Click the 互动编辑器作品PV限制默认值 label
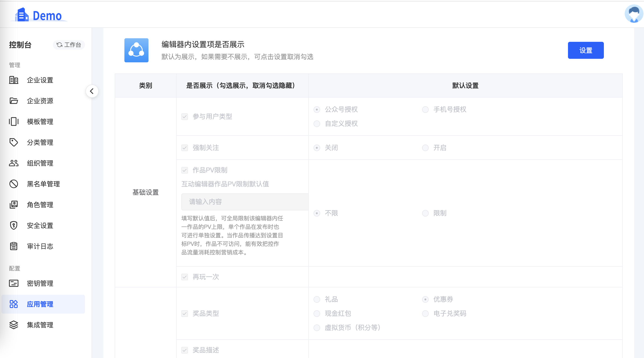The height and width of the screenshot is (358, 644). coord(225,184)
